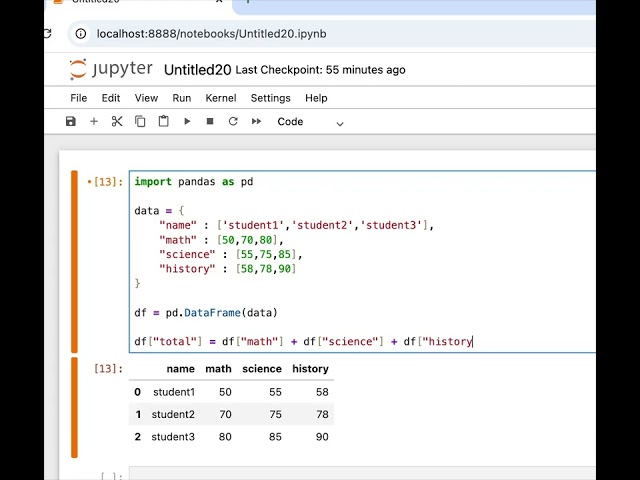Viewport: 640px width, 480px height.
Task: Click math value 80 for student3
Action: [225, 437]
